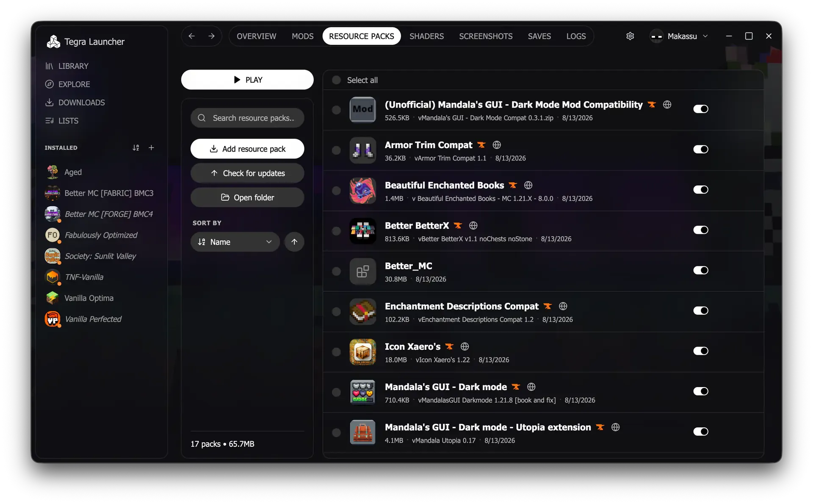The image size is (813, 504).
Task: Open globe link for Beautiful Enchanted Books
Action: tap(528, 185)
